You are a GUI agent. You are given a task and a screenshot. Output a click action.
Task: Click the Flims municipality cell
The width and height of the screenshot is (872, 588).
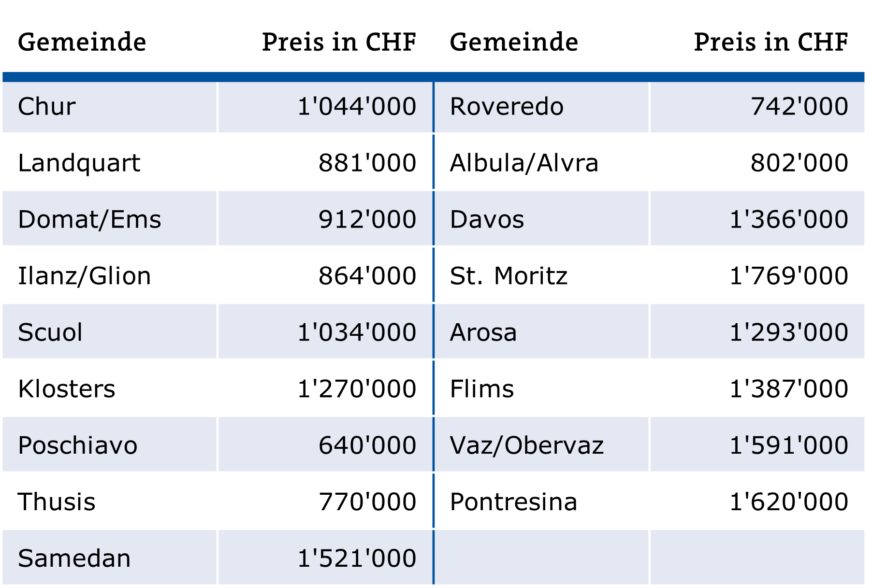click(x=482, y=389)
